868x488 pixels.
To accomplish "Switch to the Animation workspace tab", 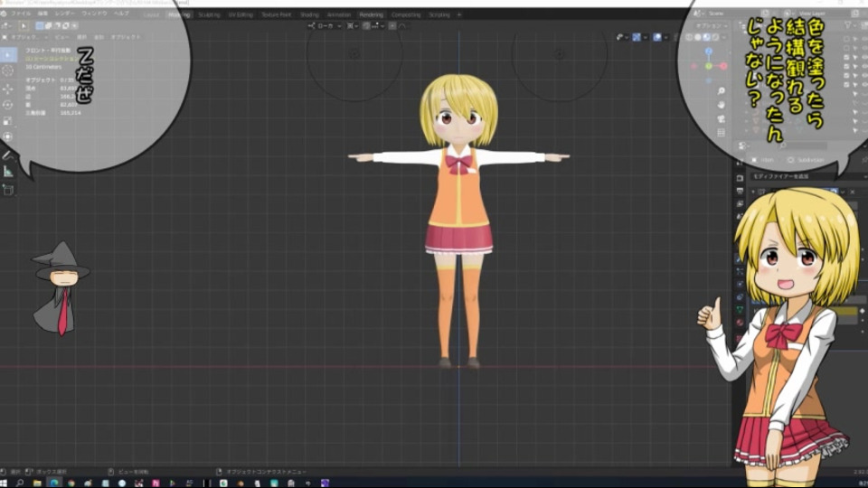I will point(339,15).
